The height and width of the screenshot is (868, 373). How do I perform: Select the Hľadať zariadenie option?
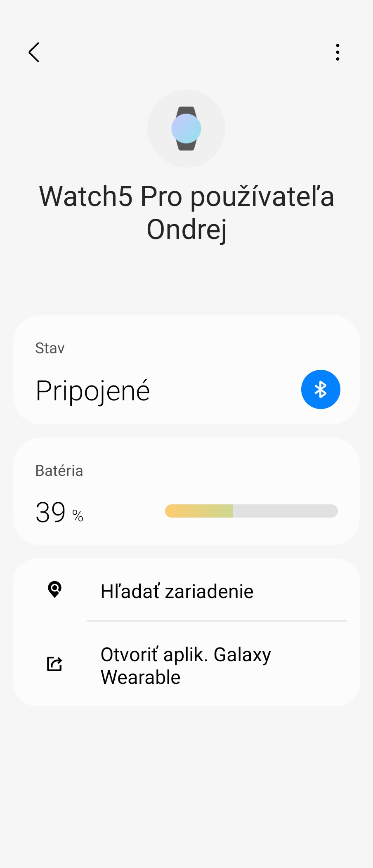coord(177,591)
